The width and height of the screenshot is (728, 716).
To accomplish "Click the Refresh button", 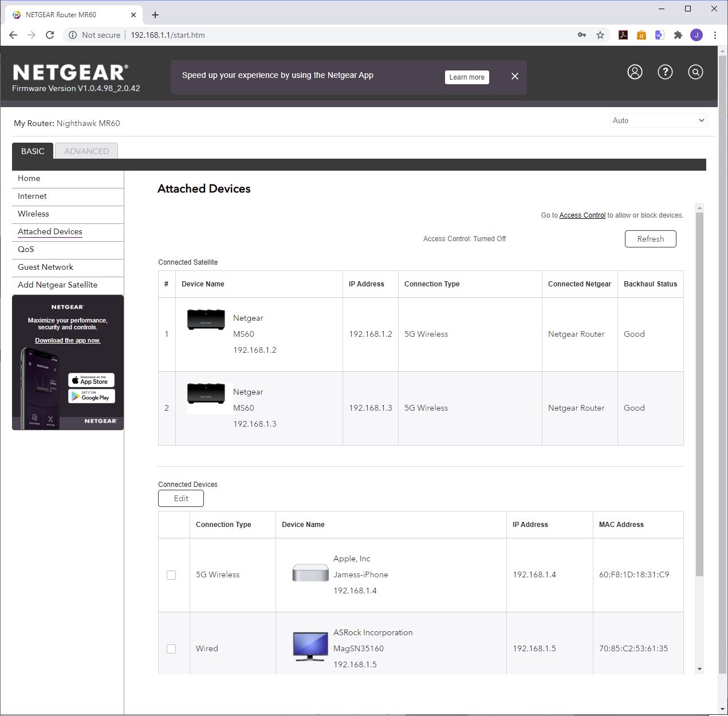I will pos(650,239).
